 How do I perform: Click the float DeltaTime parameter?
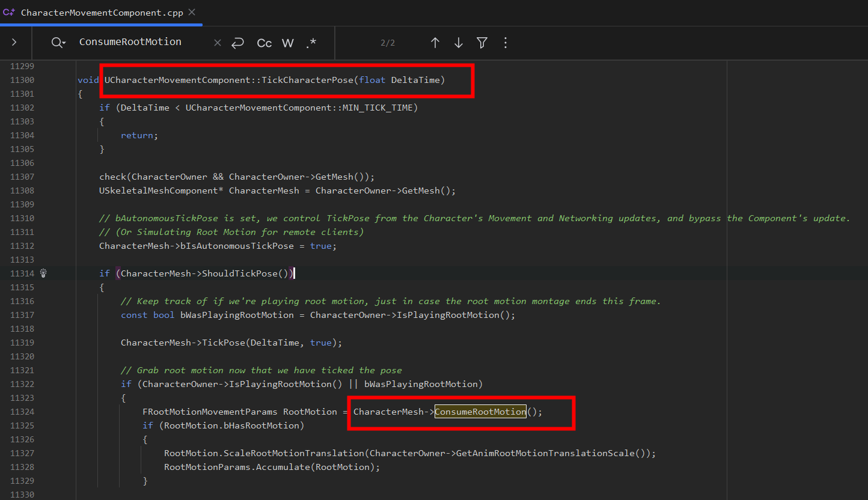399,80
